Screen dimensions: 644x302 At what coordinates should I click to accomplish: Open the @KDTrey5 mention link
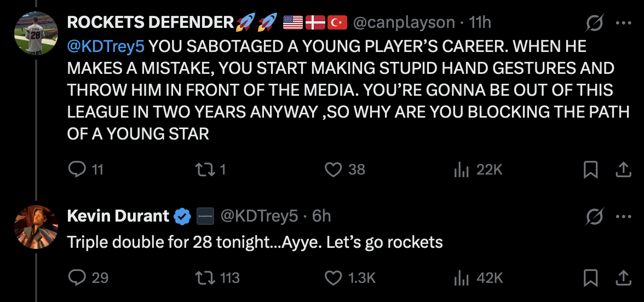click(x=106, y=47)
